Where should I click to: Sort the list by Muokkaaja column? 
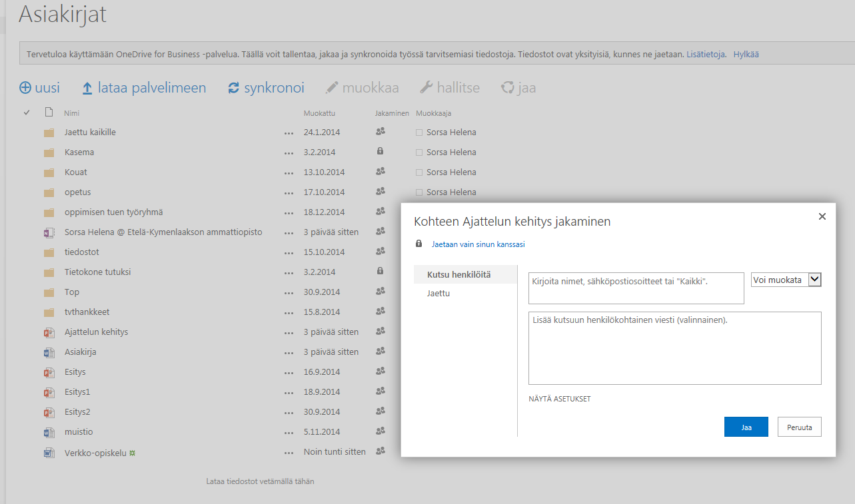point(434,113)
